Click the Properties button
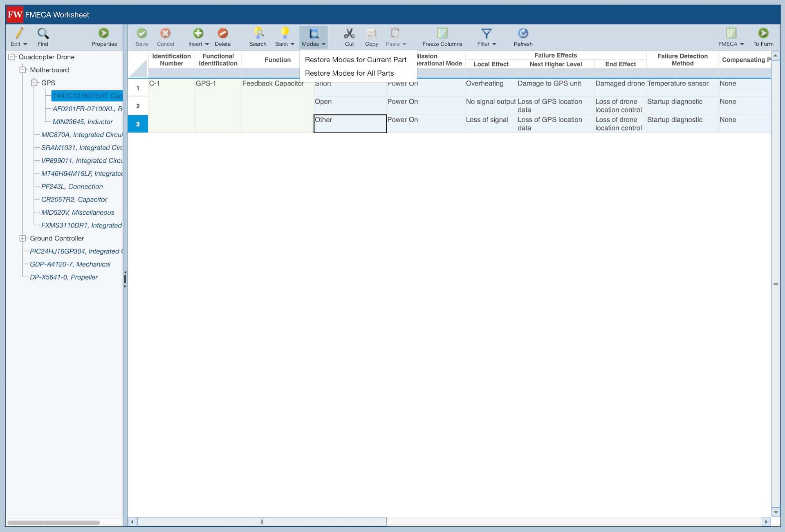 pos(104,37)
